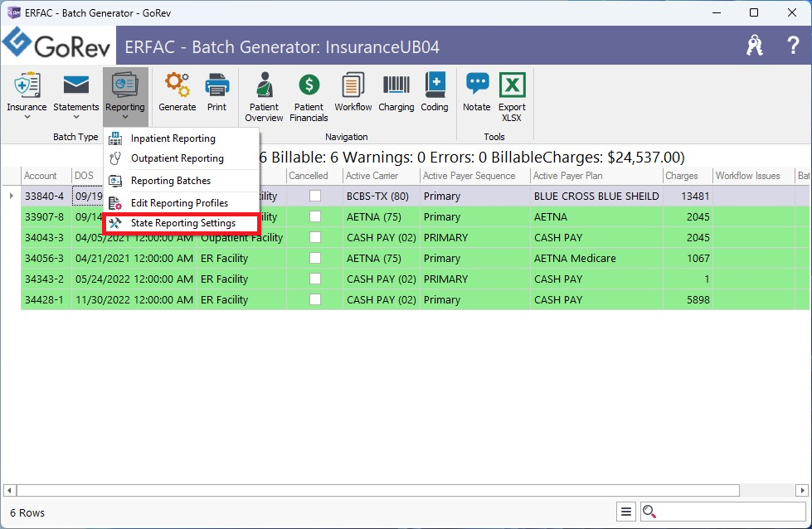Screen dimensions: 812x529
Task: Toggle Cancelled checkbox for account 33907-8
Action: [x=315, y=216]
